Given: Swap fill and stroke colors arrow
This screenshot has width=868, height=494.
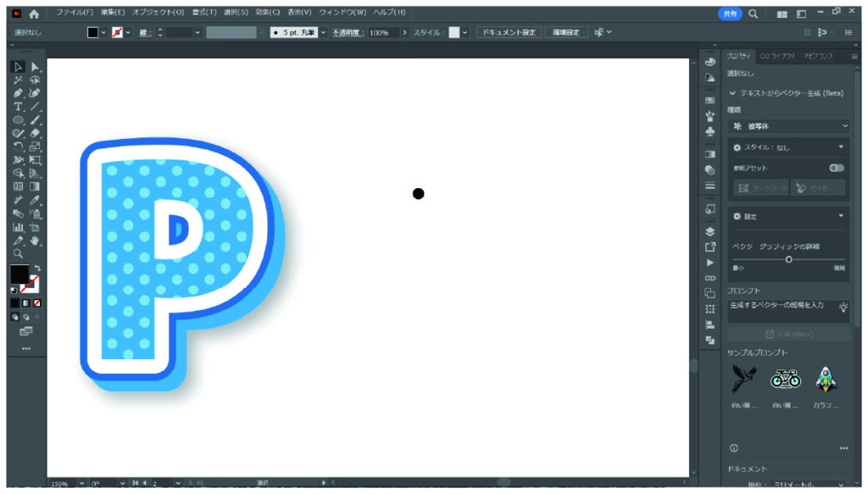Looking at the screenshot, I should pyautogui.click(x=37, y=269).
